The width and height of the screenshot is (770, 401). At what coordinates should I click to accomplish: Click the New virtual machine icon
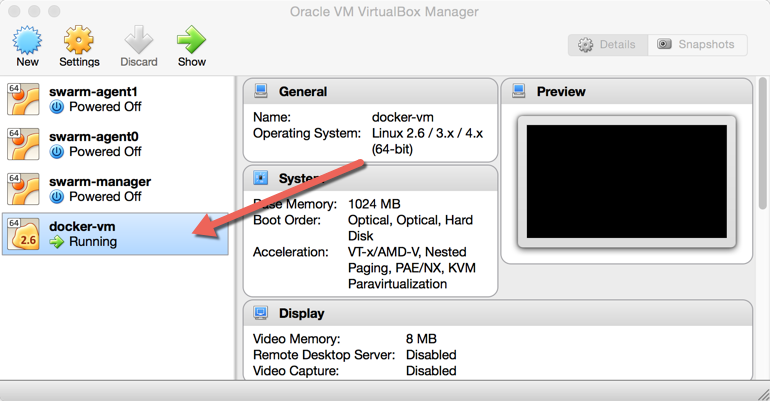[27, 41]
